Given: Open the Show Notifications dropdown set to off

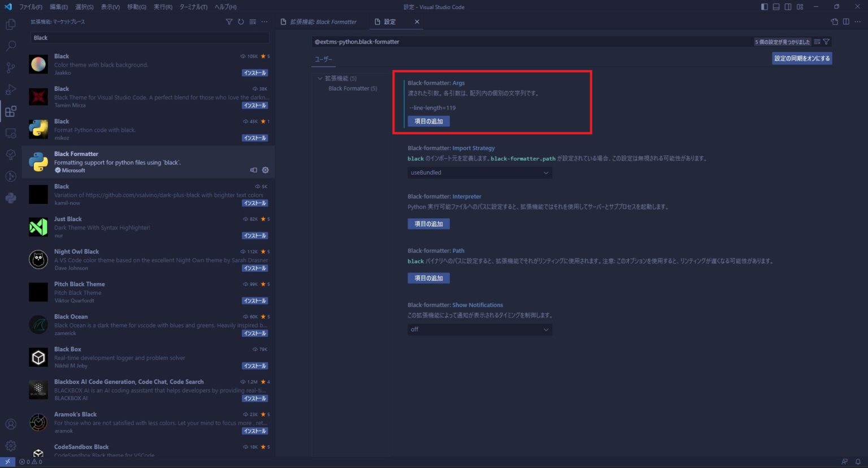Looking at the screenshot, I should point(479,329).
